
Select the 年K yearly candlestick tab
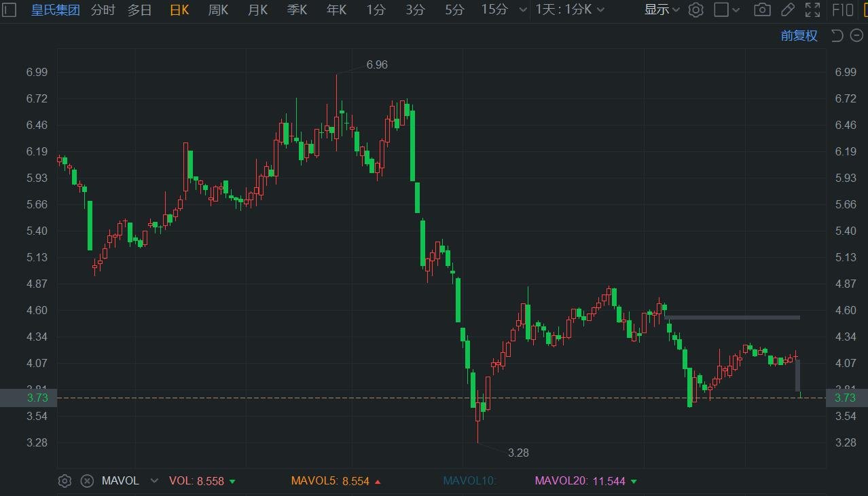pos(336,9)
